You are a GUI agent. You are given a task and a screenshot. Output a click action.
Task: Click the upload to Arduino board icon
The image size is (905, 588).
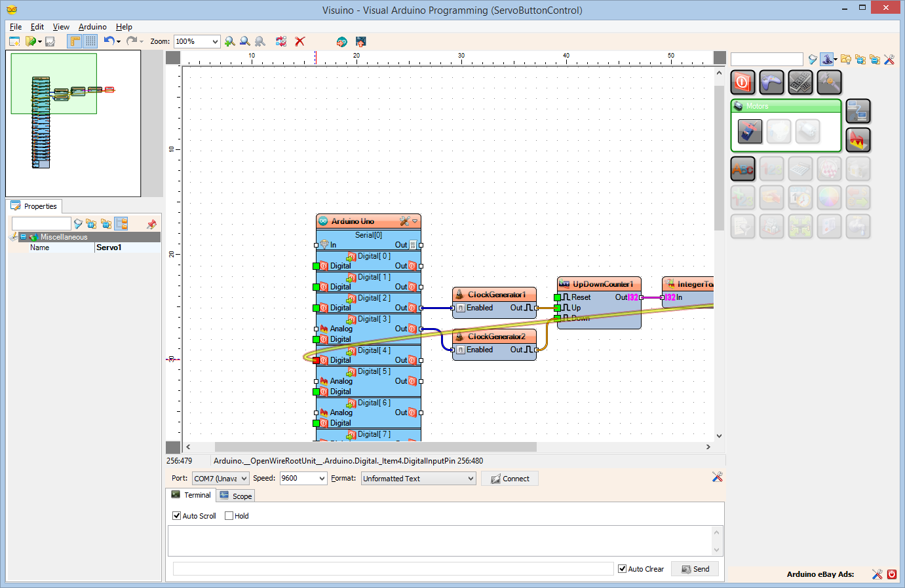360,41
